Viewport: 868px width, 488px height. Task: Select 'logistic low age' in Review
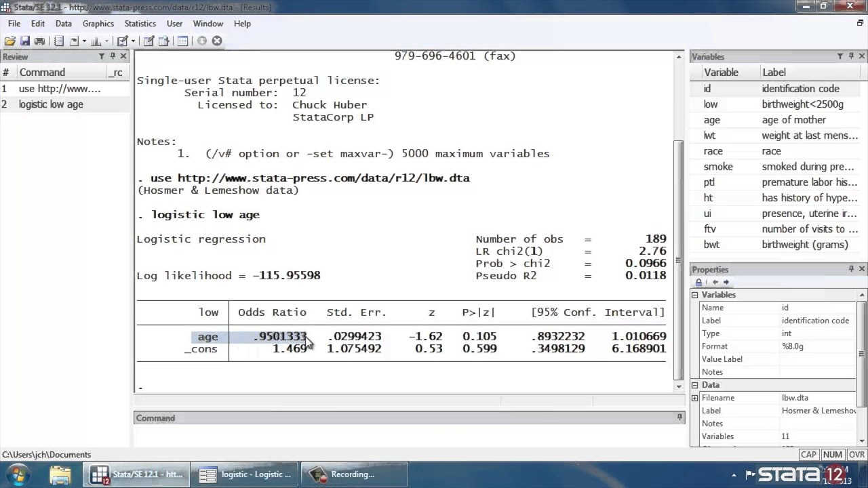point(64,104)
